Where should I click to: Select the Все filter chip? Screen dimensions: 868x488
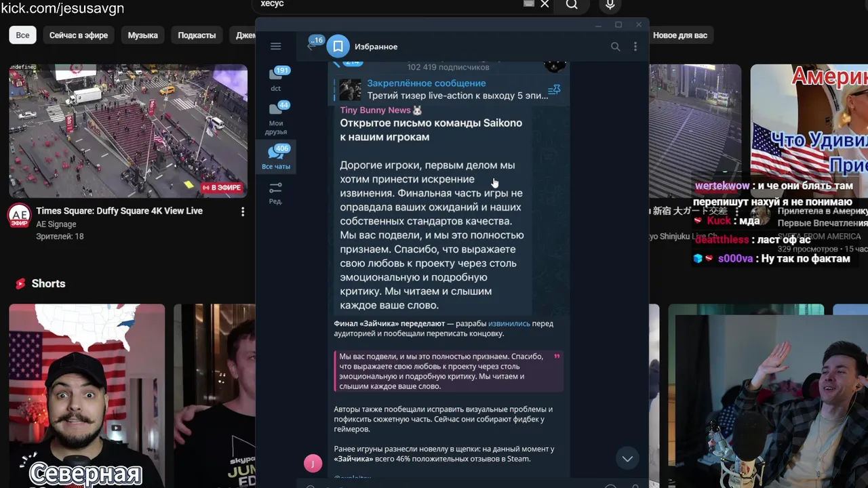[23, 35]
